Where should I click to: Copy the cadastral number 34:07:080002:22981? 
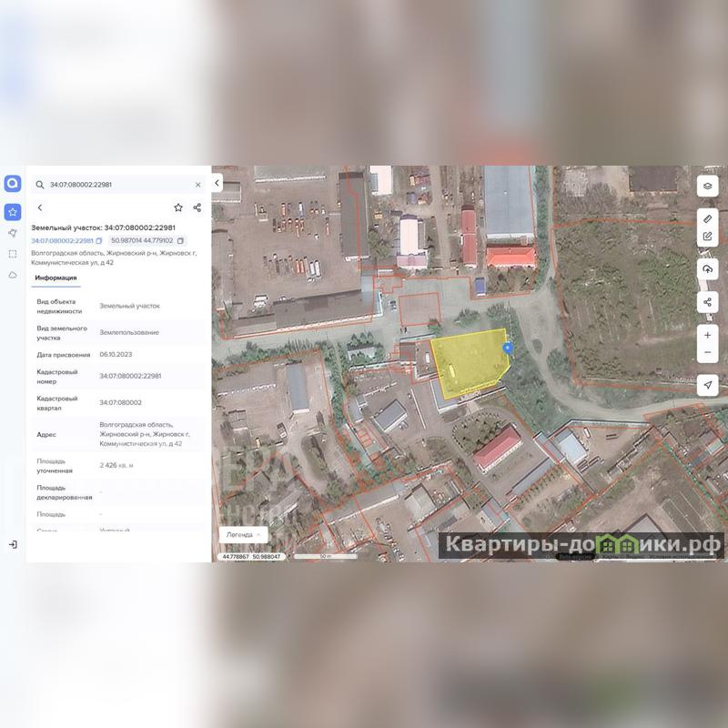99,241
